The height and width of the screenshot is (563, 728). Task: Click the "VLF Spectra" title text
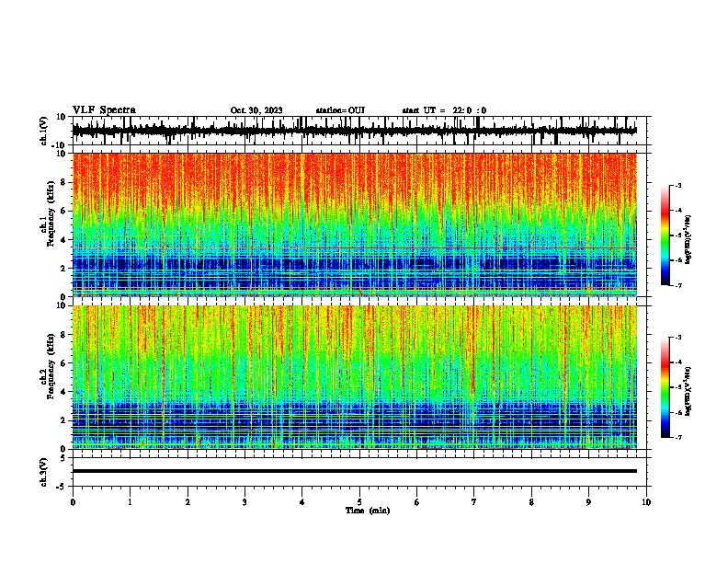click(x=104, y=110)
